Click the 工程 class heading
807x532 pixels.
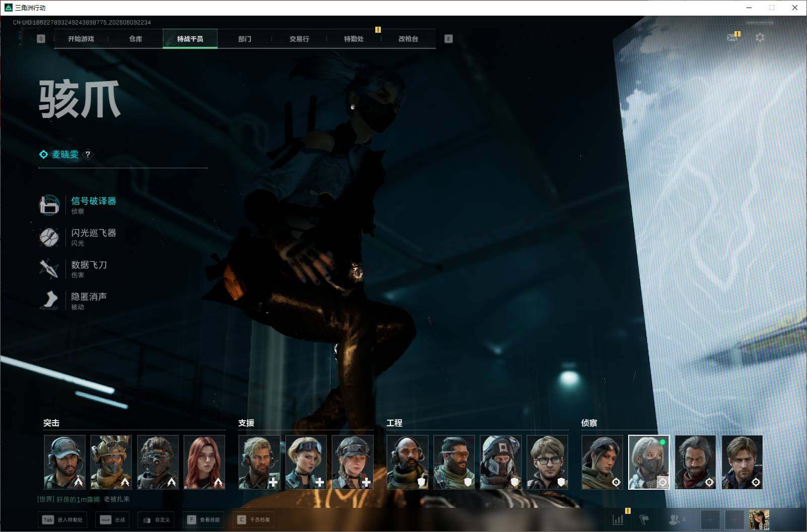pos(394,423)
